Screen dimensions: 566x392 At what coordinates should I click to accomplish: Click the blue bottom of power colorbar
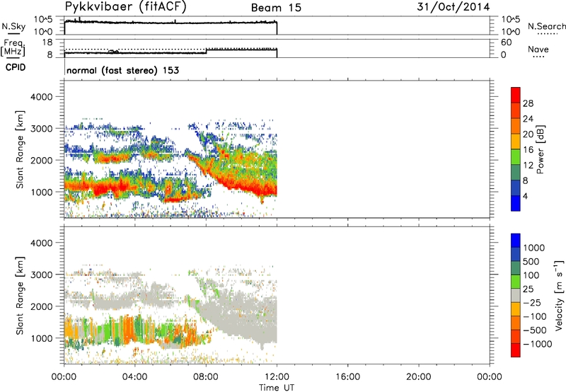click(x=516, y=203)
